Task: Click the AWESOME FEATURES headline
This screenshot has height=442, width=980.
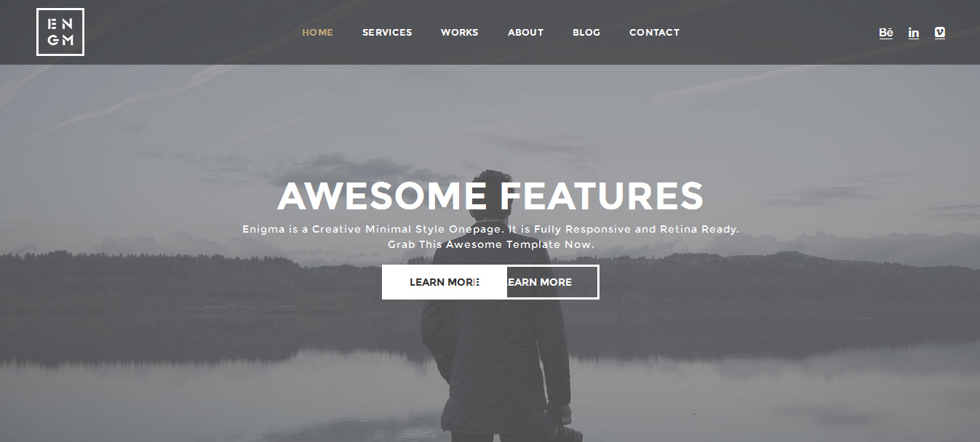Action: click(490, 196)
